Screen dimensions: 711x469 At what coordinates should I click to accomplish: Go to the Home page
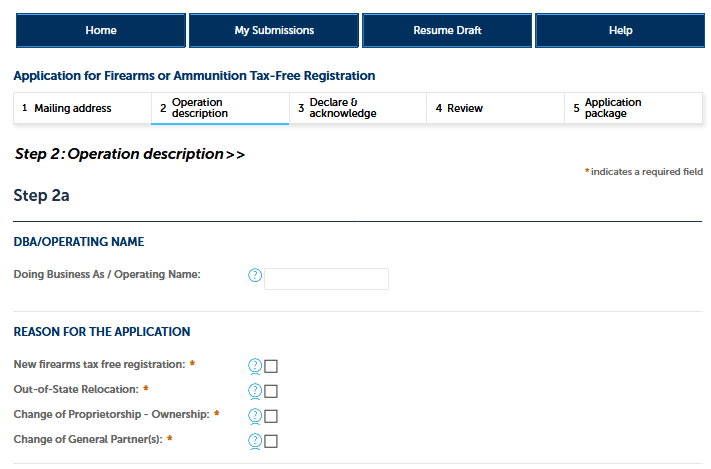point(101,31)
